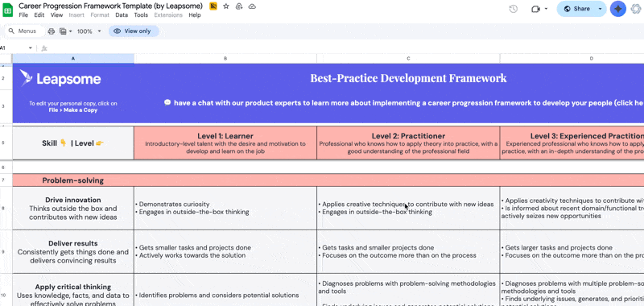This screenshot has height=306, width=644.
Task: Click the Menus search field
Action: click(24, 31)
